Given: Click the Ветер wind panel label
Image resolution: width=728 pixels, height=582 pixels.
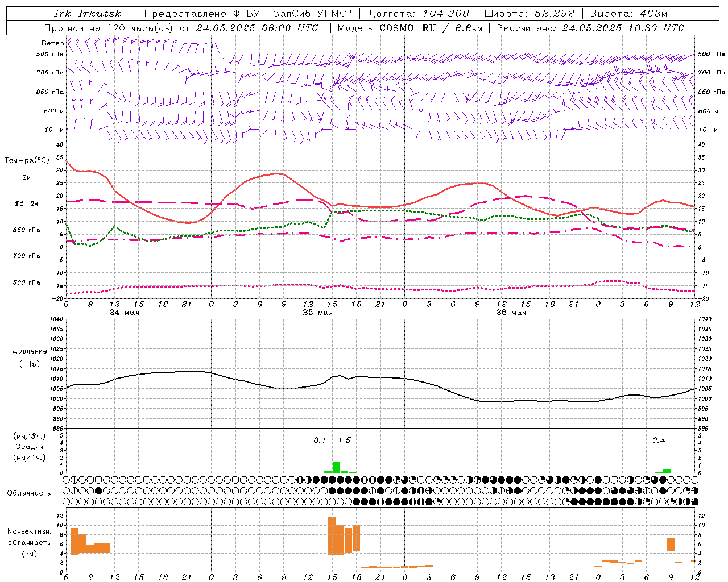Looking at the screenshot, I should tap(52, 43).
